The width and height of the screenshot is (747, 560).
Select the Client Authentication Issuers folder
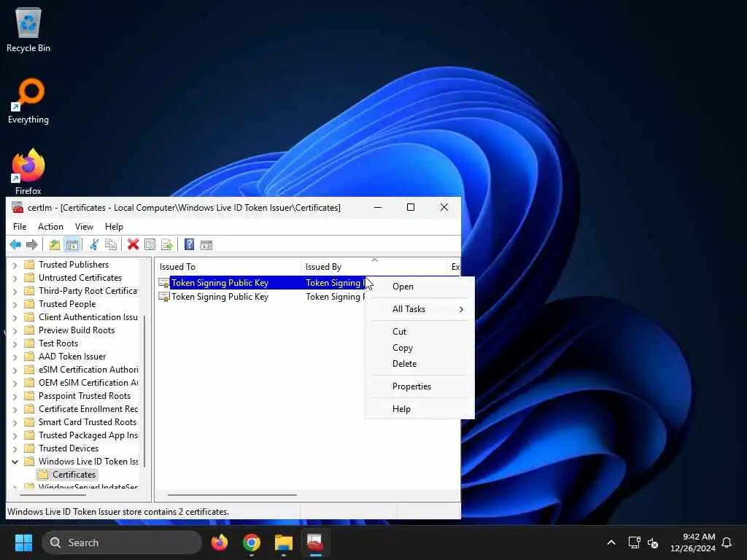point(82,317)
